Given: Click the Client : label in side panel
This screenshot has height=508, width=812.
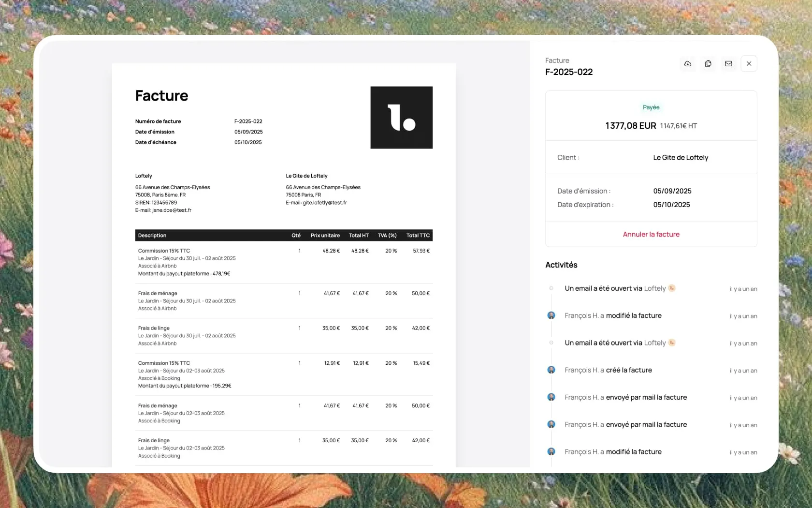Looking at the screenshot, I should (x=568, y=158).
